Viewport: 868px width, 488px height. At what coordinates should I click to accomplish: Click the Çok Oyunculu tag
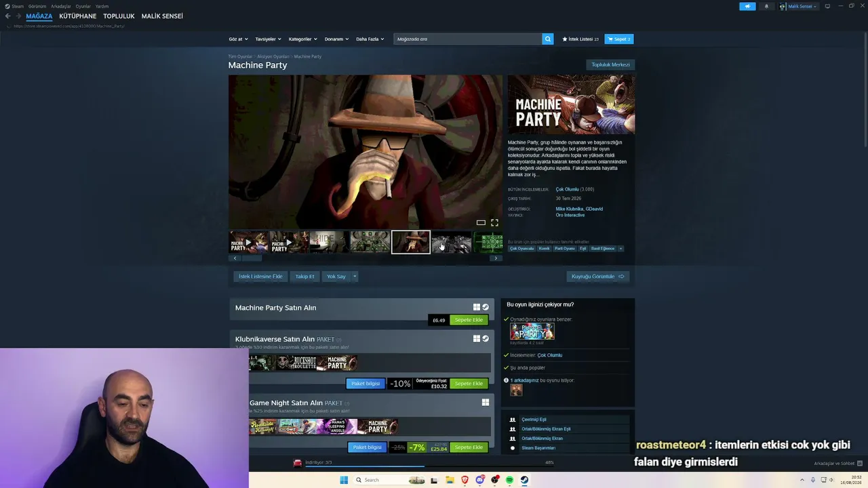522,249
